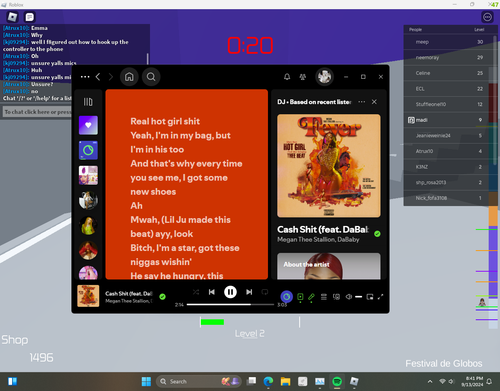This screenshot has height=391, width=500.
Task: Expand Your Library sidebar
Action: pyautogui.click(x=88, y=102)
